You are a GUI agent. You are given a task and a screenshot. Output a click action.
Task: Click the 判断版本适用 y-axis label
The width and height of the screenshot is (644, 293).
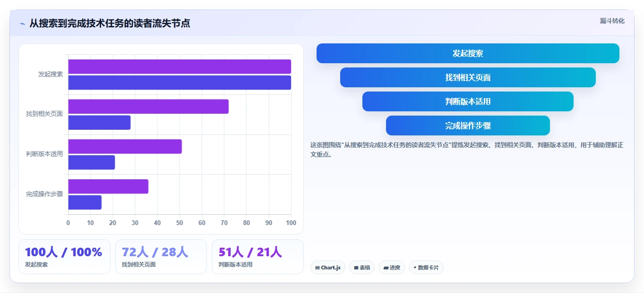coord(44,154)
